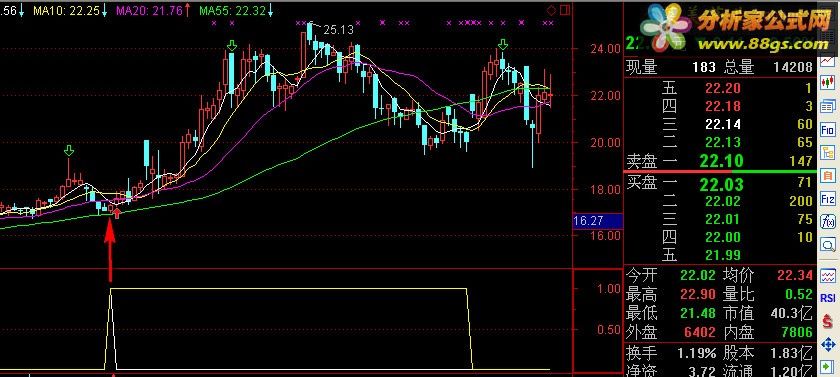
Task: Open the F10 company info icon
Action: pyautogui.click(x=828, y=129)
